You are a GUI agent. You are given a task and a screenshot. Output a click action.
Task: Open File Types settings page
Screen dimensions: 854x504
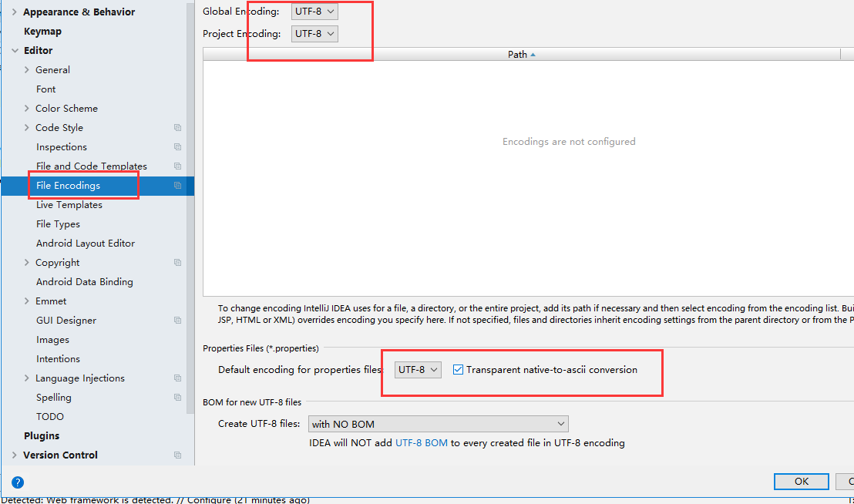[x=58, y=224]
